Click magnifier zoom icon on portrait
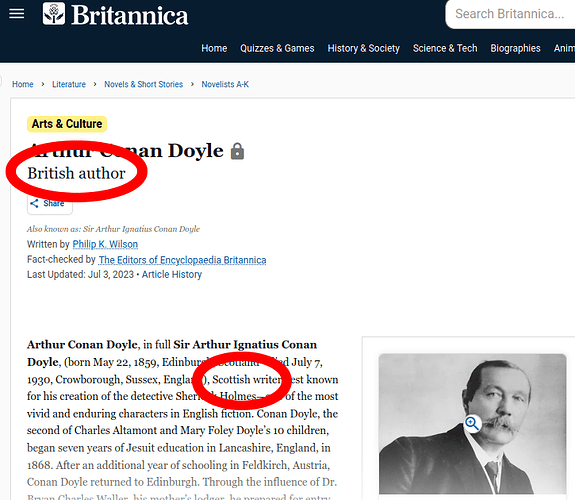 (x=472, y=424)
